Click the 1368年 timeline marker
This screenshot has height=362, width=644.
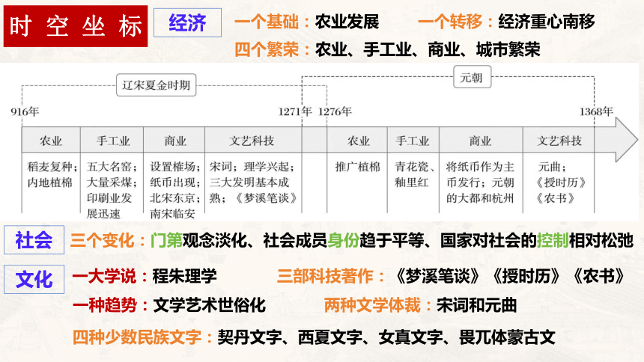596,111
